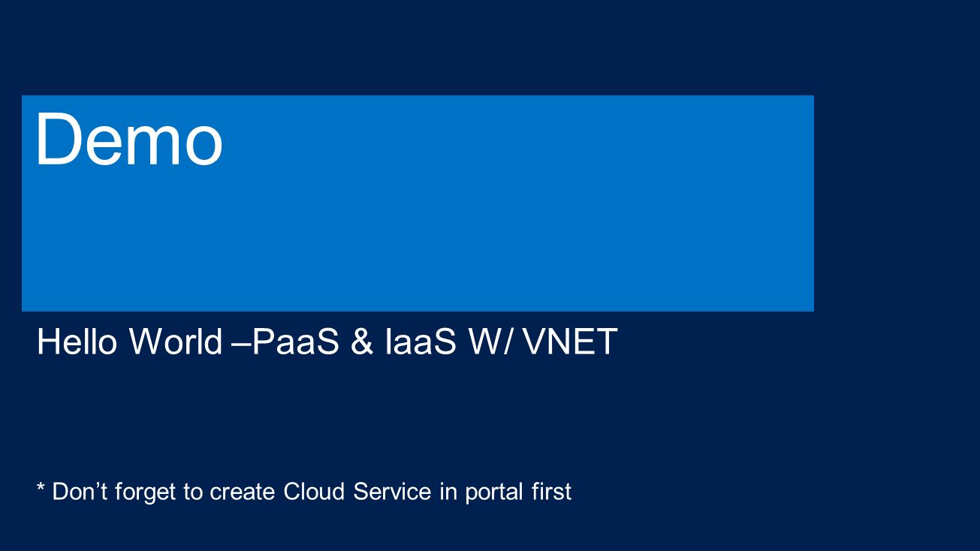The image size is (980, 551).
Task: Click the "Demo" title text
Action: pos(129,140)
